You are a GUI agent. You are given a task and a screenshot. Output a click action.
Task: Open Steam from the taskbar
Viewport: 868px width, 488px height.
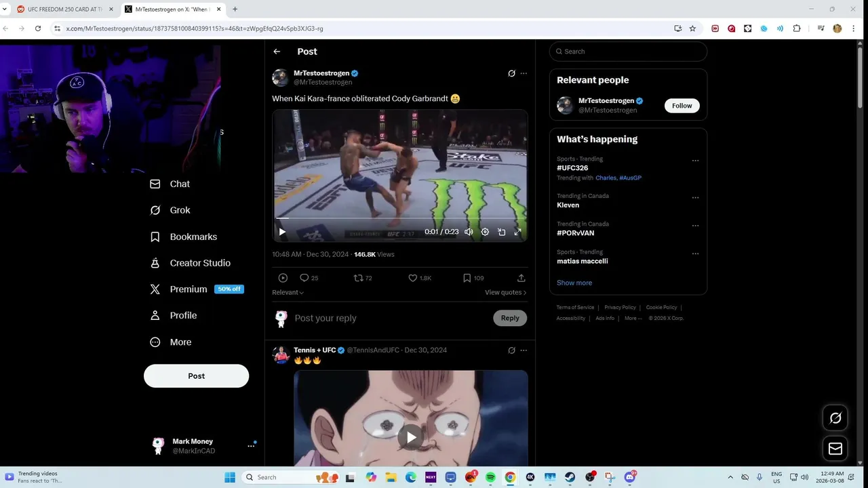tap(570, 477)
